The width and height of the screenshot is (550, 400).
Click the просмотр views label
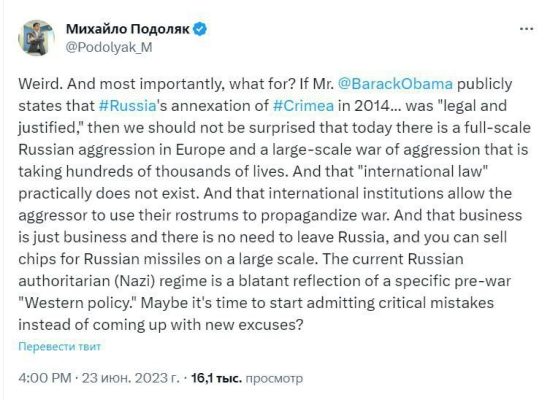pos(274,378)
